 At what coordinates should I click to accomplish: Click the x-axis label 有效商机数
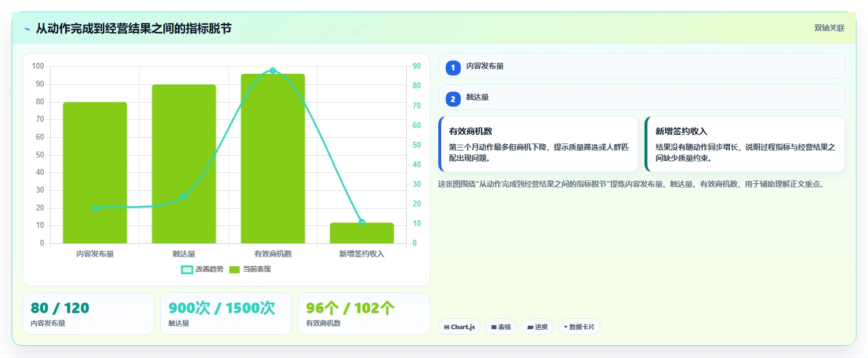[273, 254]
